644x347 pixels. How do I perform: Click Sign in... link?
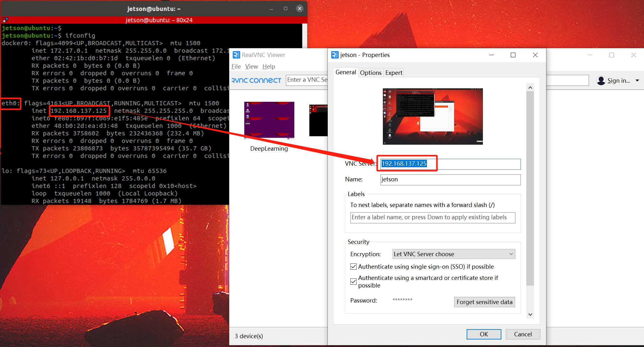619,80
